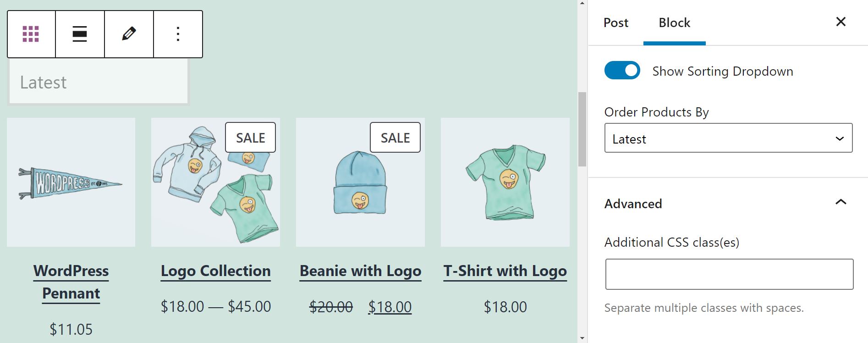868x343 pixels.
Task: Click the editor vertical scrollbar thumb
Action: pyautogui.click(x=582, y=129)
